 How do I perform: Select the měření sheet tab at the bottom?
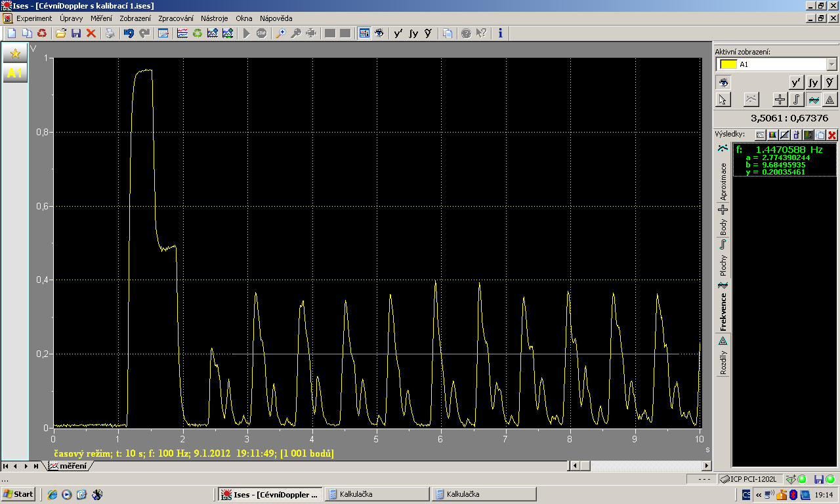68,466
